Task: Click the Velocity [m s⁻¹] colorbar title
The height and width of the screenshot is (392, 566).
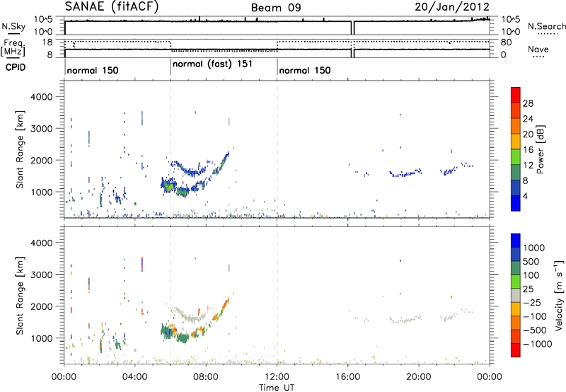Action: pos(560,295)
